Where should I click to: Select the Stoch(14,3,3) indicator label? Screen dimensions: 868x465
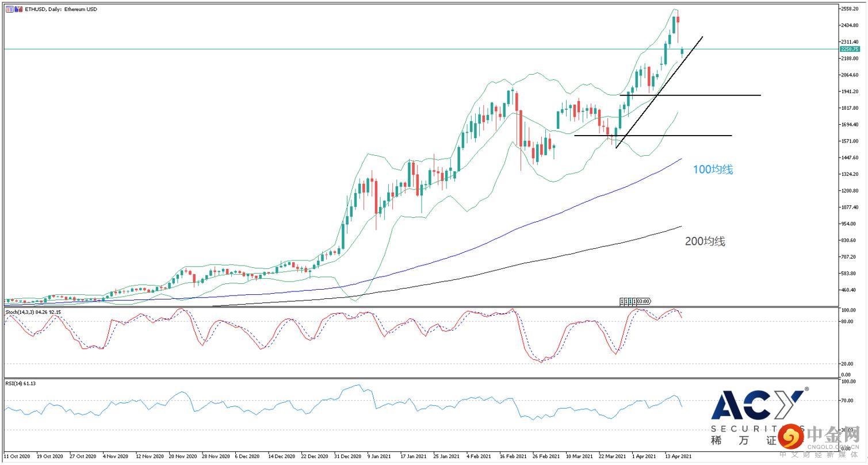[33, 312]
